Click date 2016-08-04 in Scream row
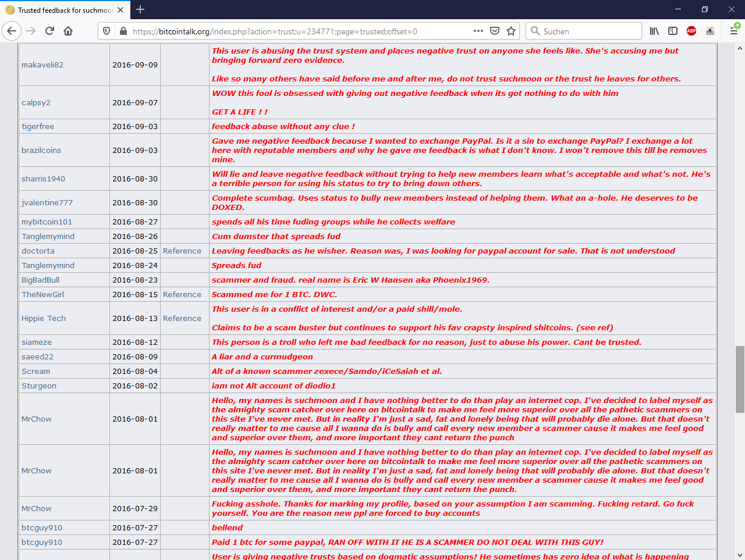The image size is (745, 560). pyautogui.click(x=135, y=371)
